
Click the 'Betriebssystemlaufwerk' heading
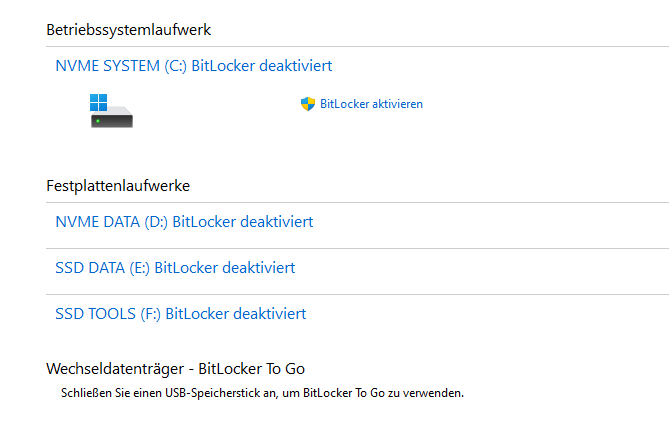[128, 30]
